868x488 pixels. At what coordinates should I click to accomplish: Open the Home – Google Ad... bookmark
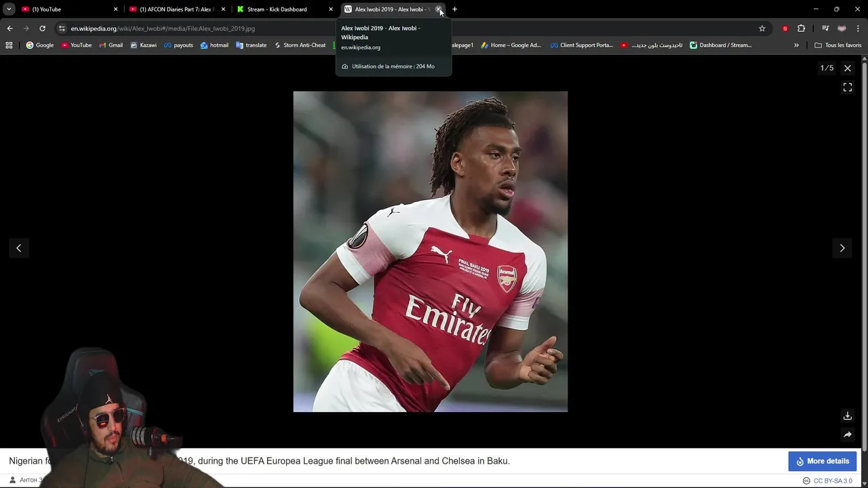[x=511, y=45]
